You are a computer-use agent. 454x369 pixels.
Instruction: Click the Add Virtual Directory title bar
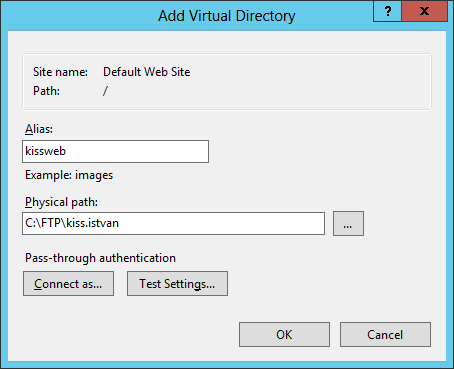(227, 16)
